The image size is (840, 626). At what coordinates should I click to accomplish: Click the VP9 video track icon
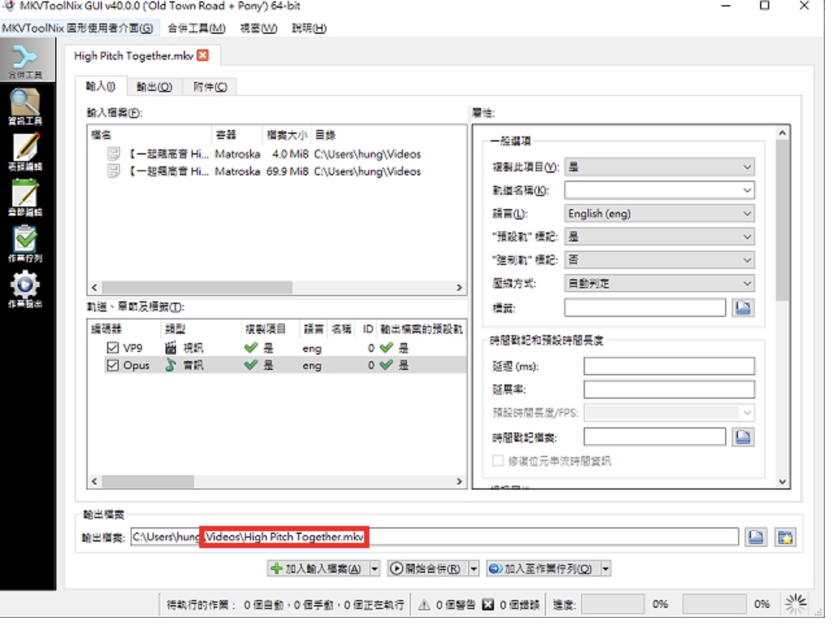171,348
